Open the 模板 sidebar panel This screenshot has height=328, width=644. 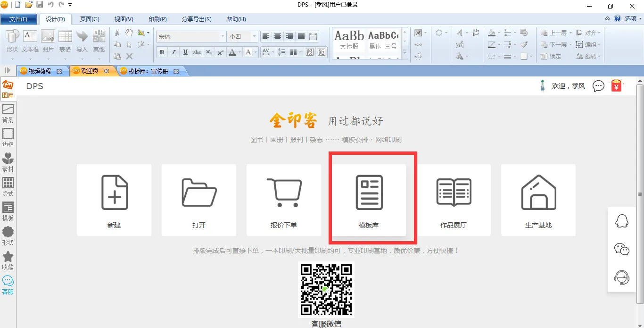coord(8,212)
